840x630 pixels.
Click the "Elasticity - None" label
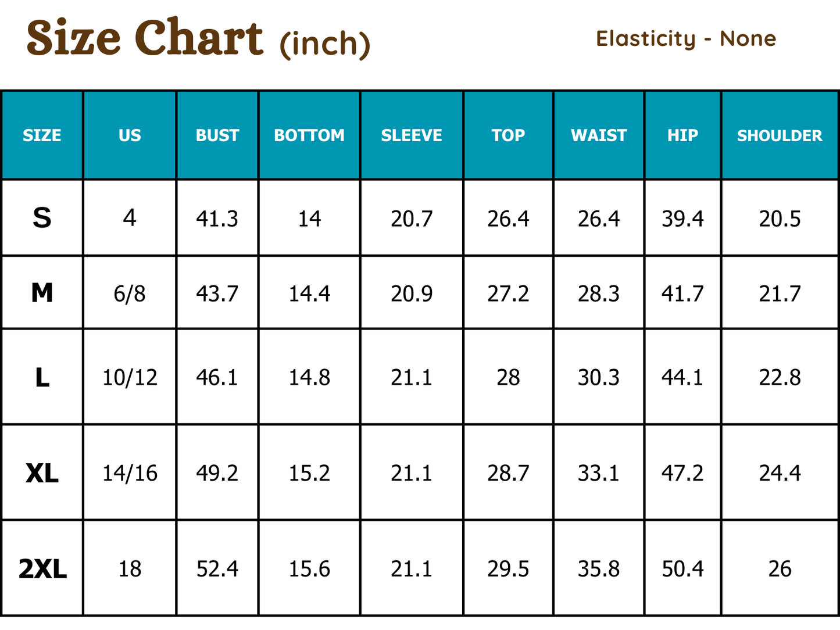coord(686,39)
